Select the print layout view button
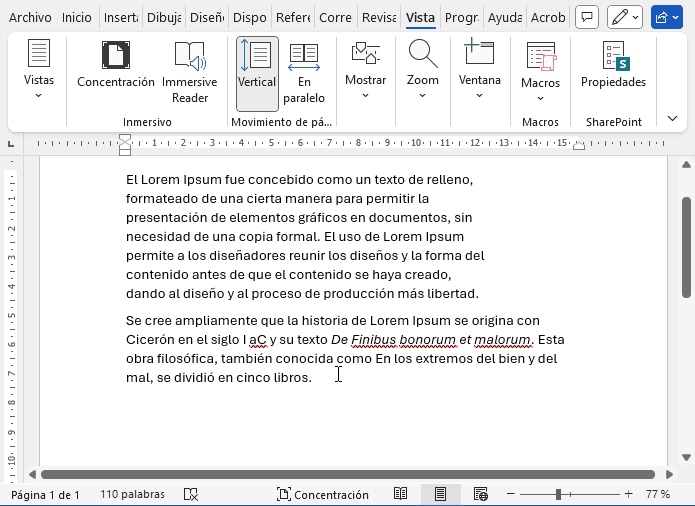 pos(440,494)
